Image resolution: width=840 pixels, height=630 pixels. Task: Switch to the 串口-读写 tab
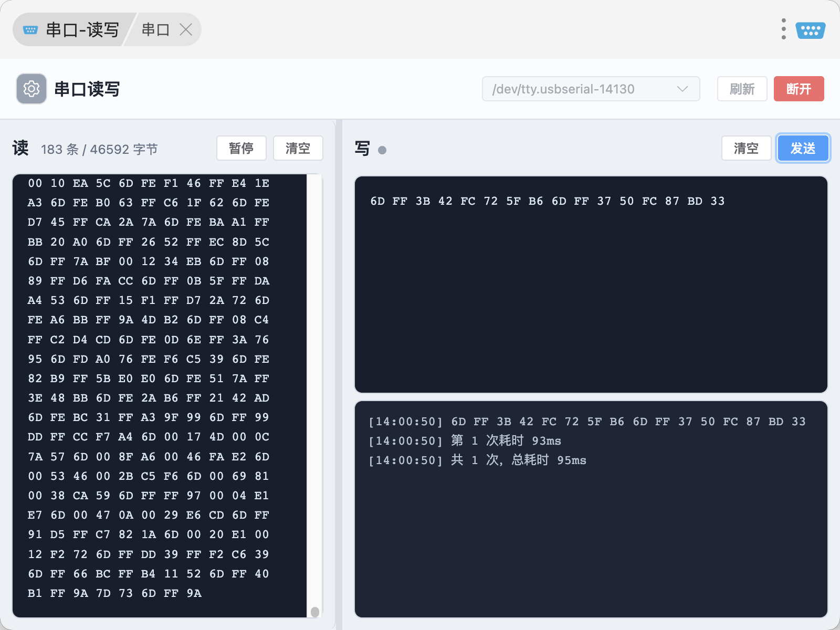click(x=72, y=29)
